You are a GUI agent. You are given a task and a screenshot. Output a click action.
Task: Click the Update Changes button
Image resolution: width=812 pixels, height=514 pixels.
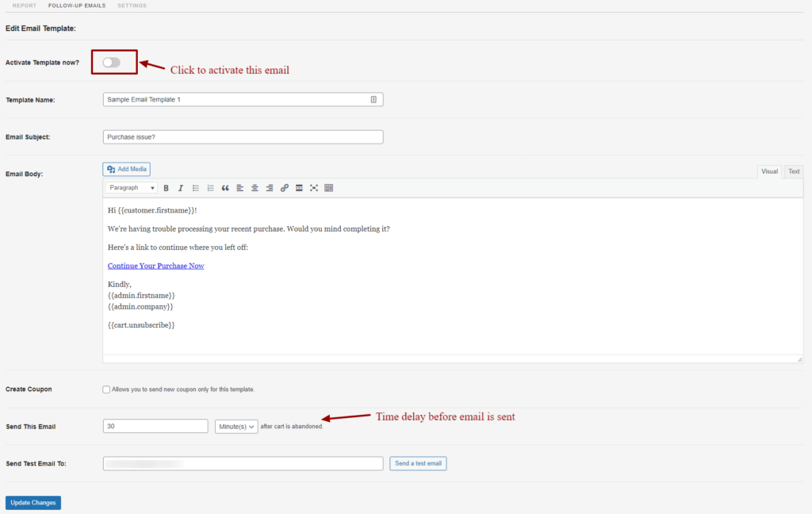click(x=33, y=503)
